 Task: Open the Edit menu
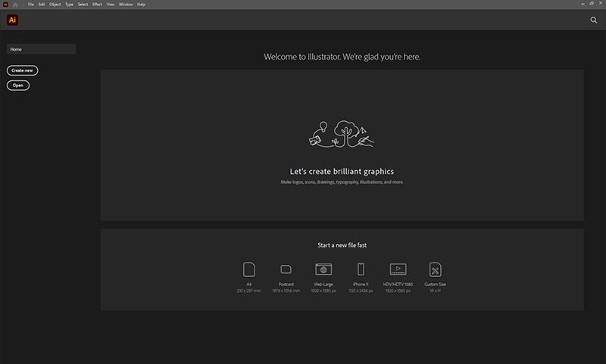(42, 5)
